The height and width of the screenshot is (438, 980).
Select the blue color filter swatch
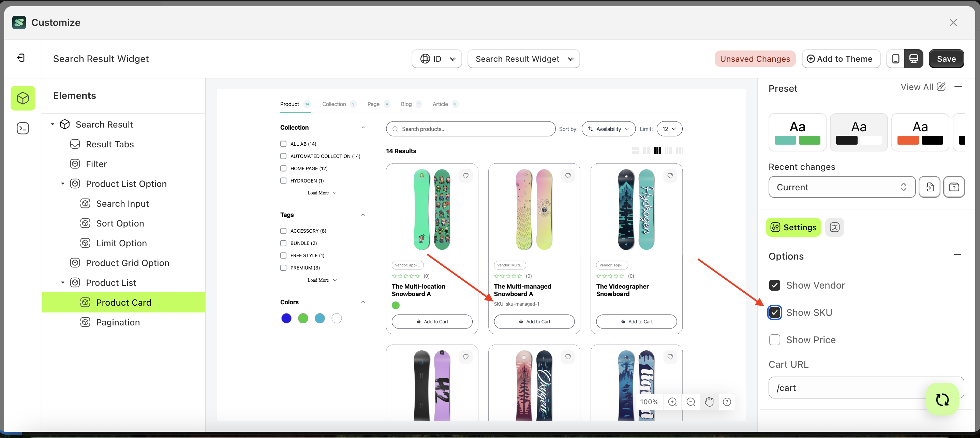(x=286, y=318)
